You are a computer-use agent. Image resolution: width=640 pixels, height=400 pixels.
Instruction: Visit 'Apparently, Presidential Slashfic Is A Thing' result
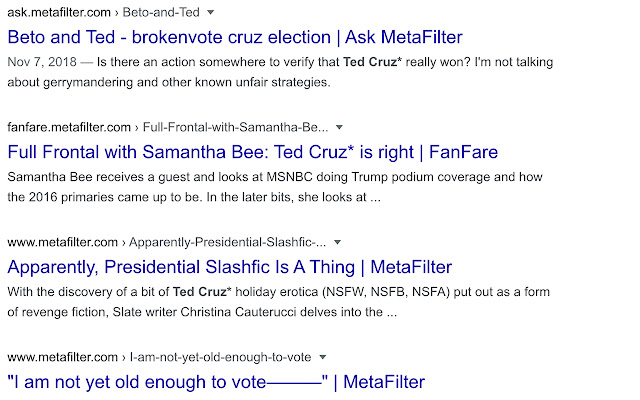pos(229,267)
